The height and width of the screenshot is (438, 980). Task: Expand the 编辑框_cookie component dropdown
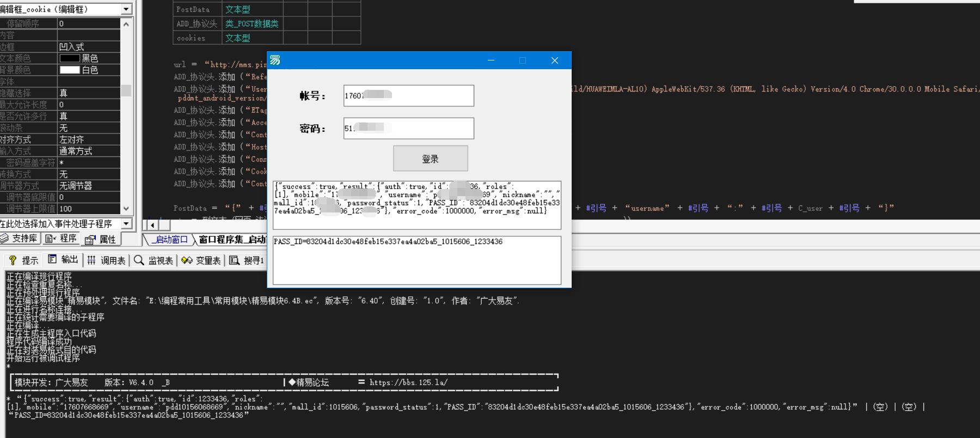click(126, 9)
